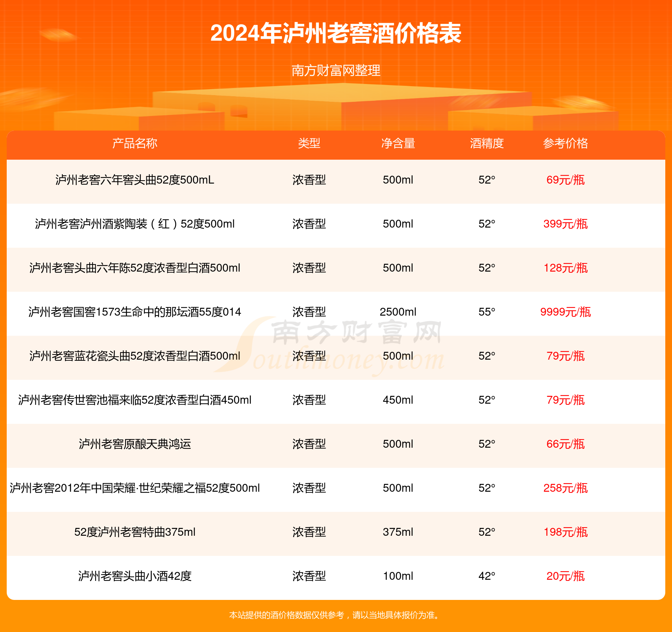Select product 泸州老窖2012年中国荣耀·世纪荣耀之福52度500ml
672x632 pixels.
click(x=135, y=488)
